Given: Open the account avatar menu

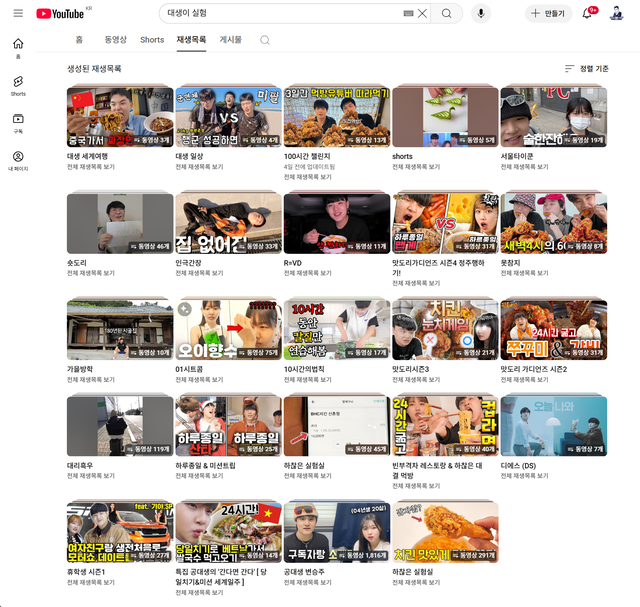Looking at the screenshot, I should click(617, 13).
